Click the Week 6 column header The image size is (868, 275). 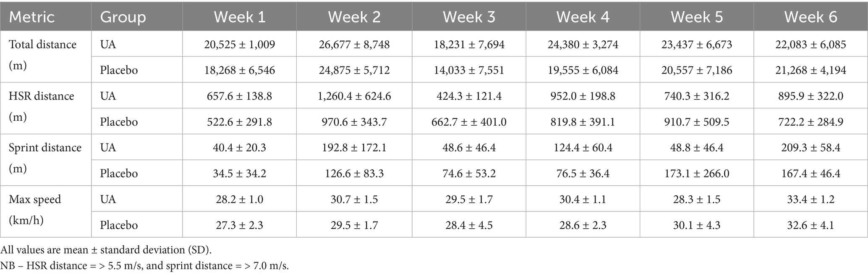pos(810,17)
